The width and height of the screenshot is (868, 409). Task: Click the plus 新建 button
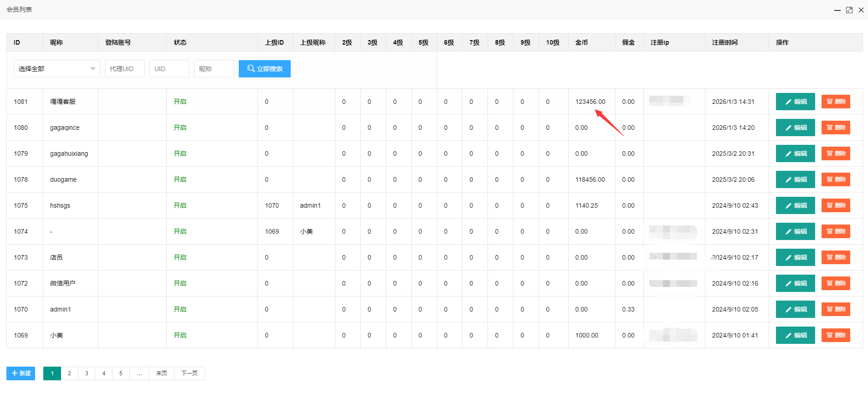pyautogui.click(x=21, y=373)
